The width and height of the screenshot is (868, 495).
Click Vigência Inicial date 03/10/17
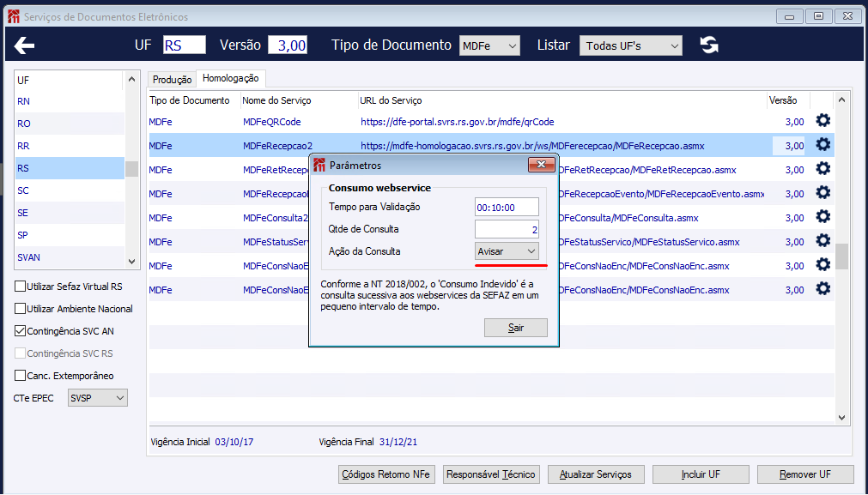click(x=234, y=442)
